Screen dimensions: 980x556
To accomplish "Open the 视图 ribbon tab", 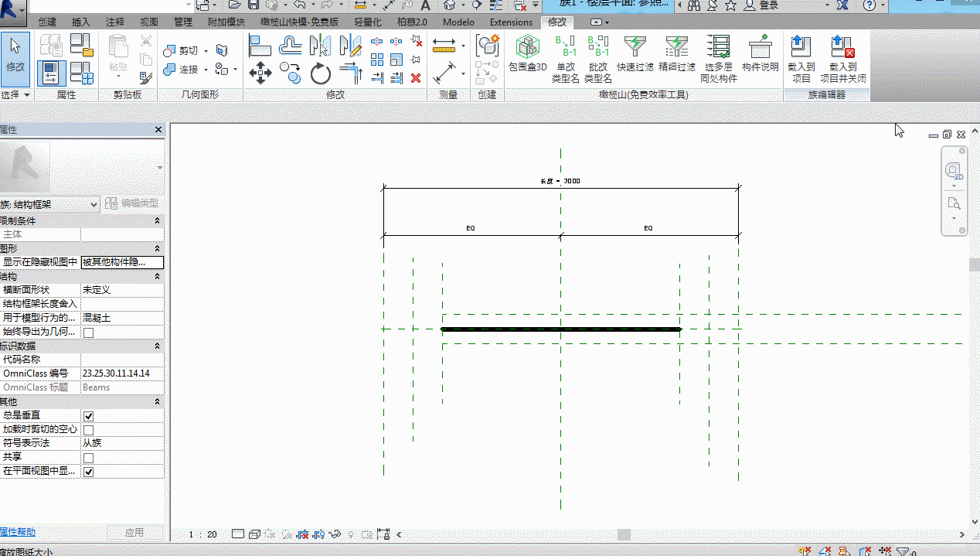I will click(x=149, y=22).
